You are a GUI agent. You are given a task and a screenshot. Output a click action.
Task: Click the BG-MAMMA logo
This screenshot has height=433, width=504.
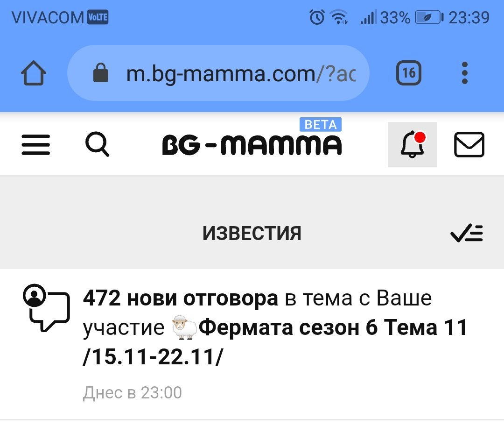[252, 145]
